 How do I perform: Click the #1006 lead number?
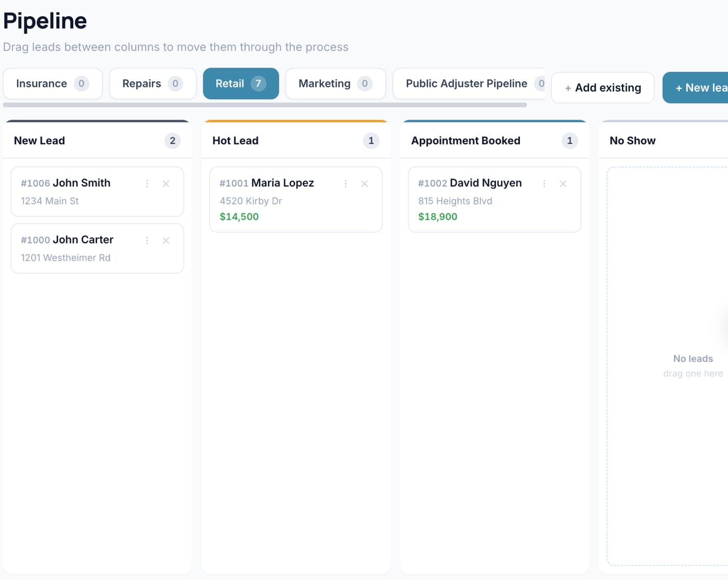(35, 183)
